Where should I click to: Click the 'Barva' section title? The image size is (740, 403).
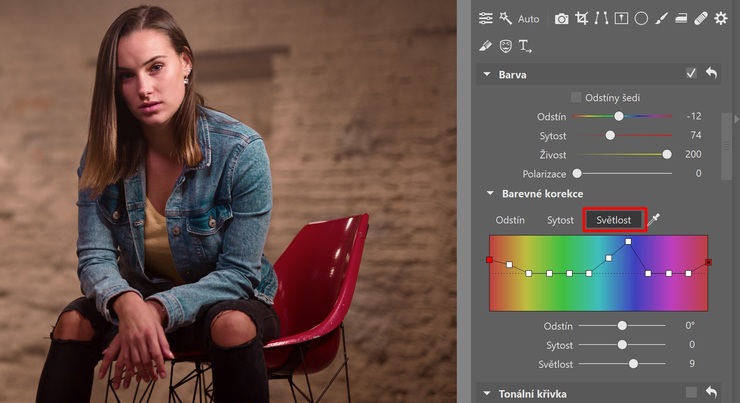(x=513, y=75)
